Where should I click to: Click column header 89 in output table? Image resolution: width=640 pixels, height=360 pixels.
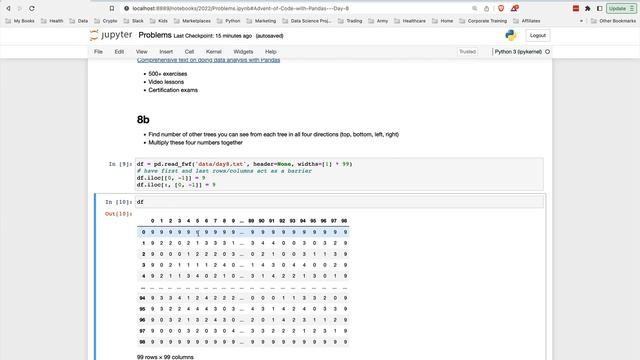[x=251, y=221]
